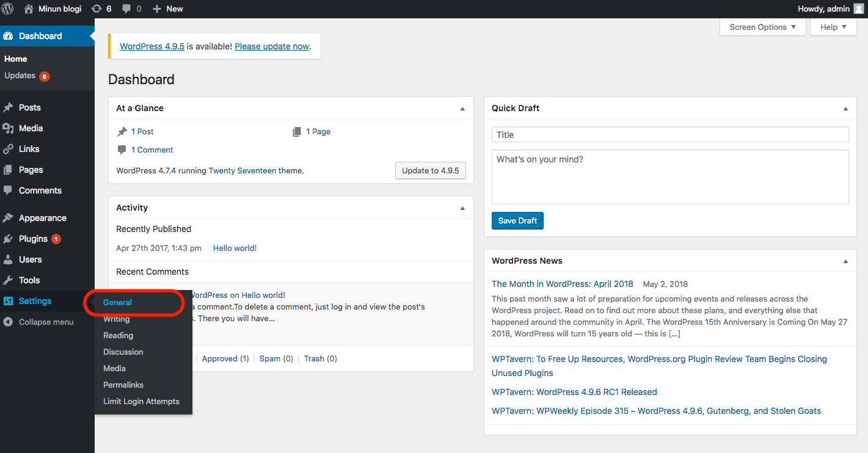Viewport: 868px width, 453px height.
Task: Open Limit Login Attempts settings
Action: [x=141, y=401]
